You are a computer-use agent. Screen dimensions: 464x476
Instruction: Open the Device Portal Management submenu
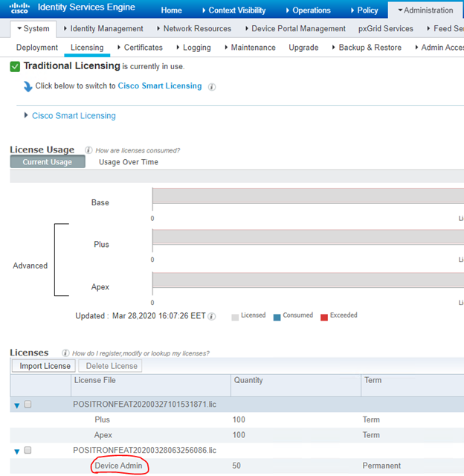click(295, 28)
